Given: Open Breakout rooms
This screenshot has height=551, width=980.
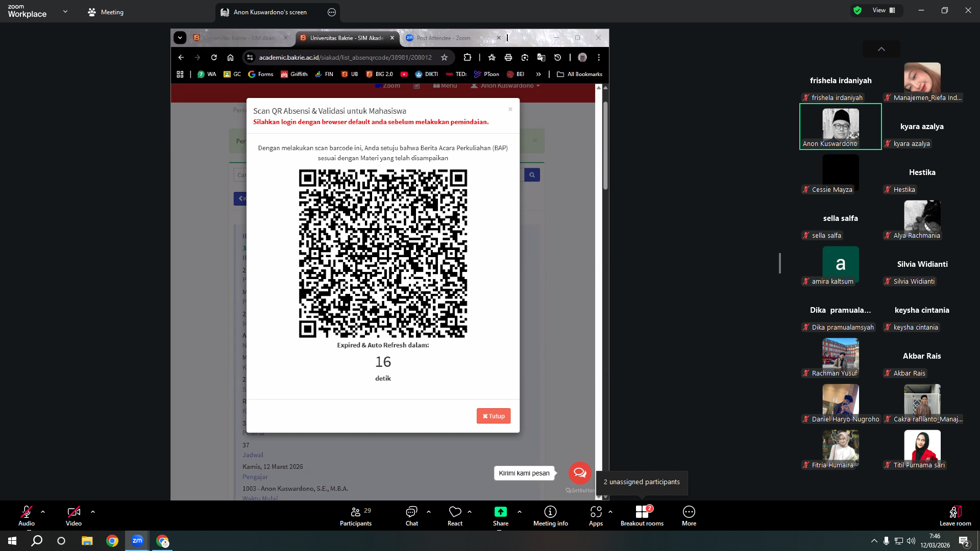Looking at the screenshot, I should pyautogui.click(x=642, y=515).
